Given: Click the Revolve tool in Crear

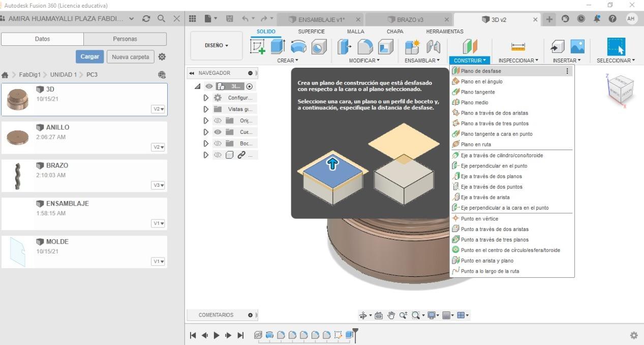Looking at the screenshot, I should click(x=298, y=47).
